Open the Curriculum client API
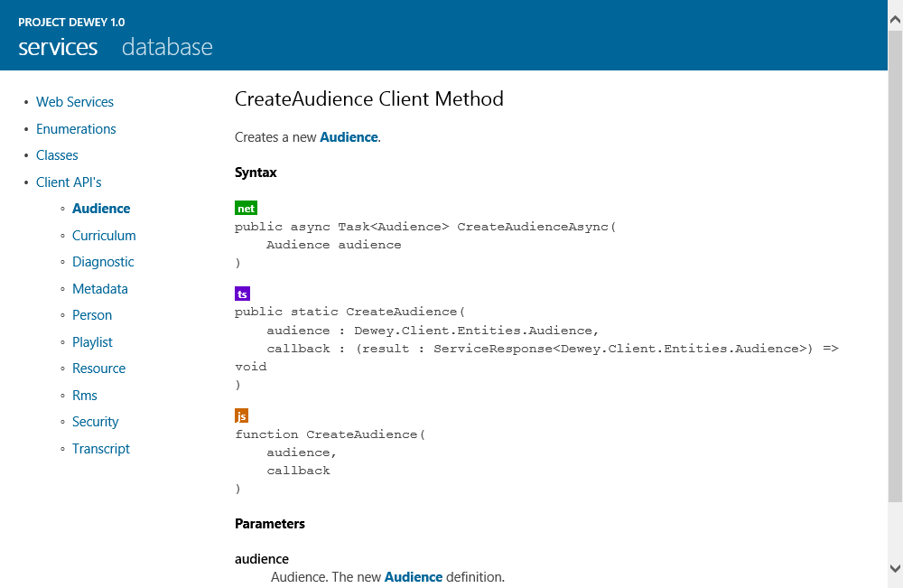Screen dimensions: 903x588 (104, 236)
